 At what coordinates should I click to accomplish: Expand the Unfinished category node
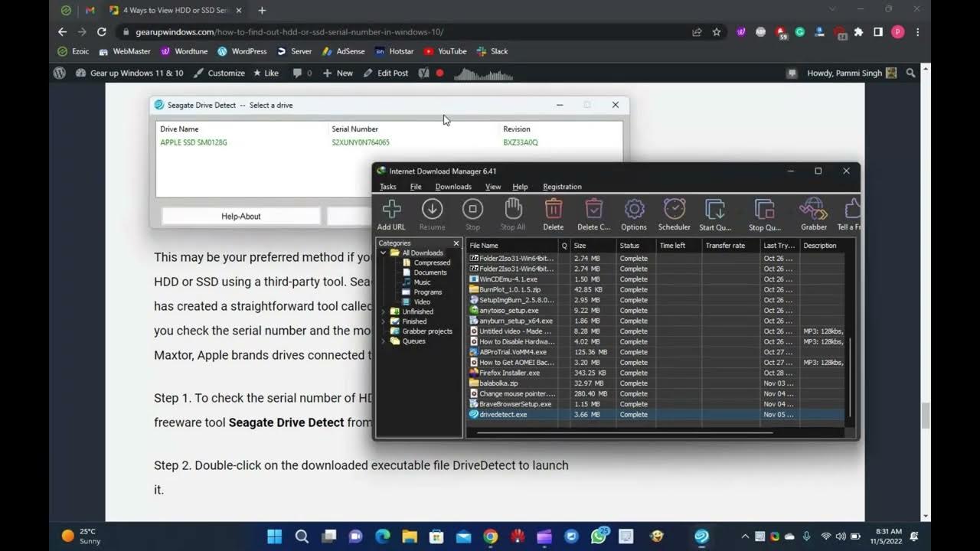[383, 311]
